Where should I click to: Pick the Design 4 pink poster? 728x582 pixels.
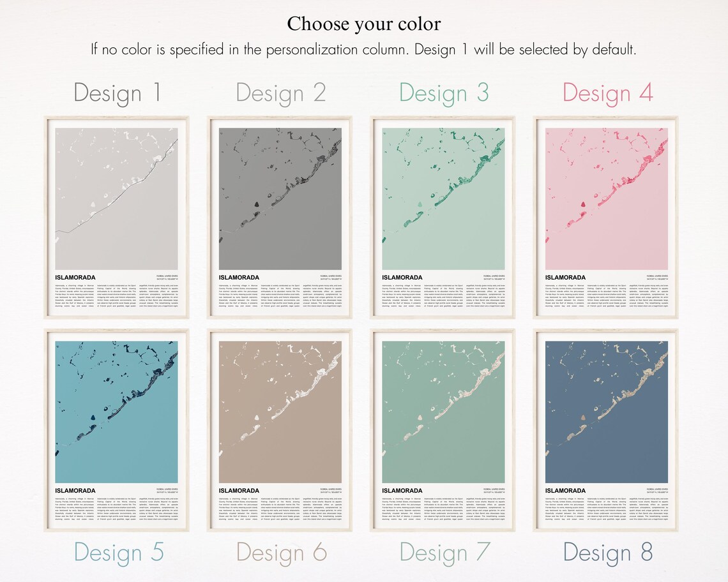pyautogui.click(x=606, y=217)
